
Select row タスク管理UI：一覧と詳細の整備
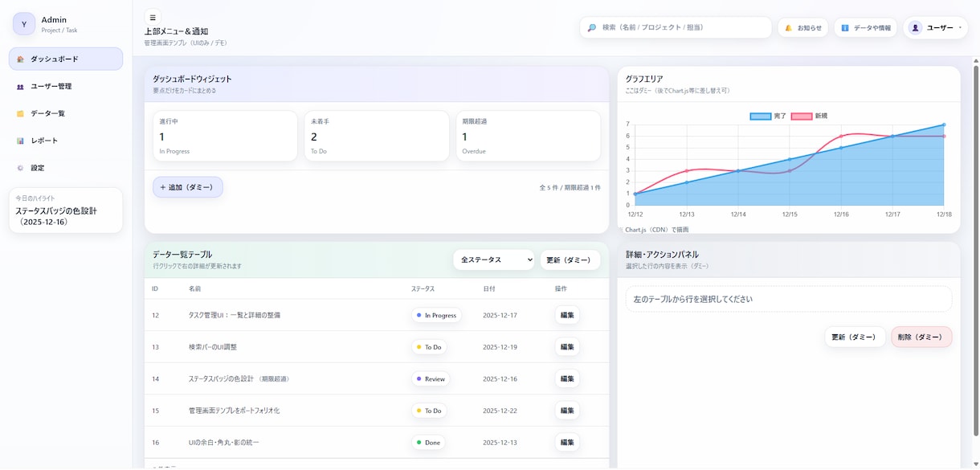pos(377,315)
